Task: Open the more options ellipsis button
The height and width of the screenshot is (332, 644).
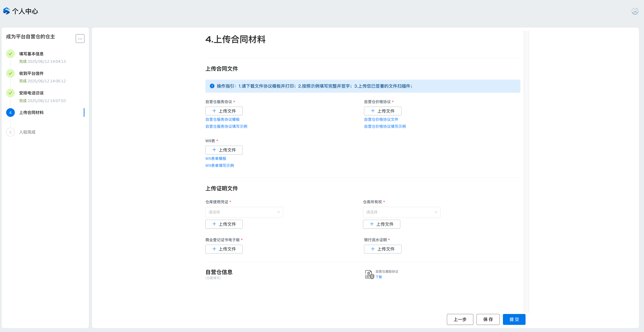Action: point(80,38)
